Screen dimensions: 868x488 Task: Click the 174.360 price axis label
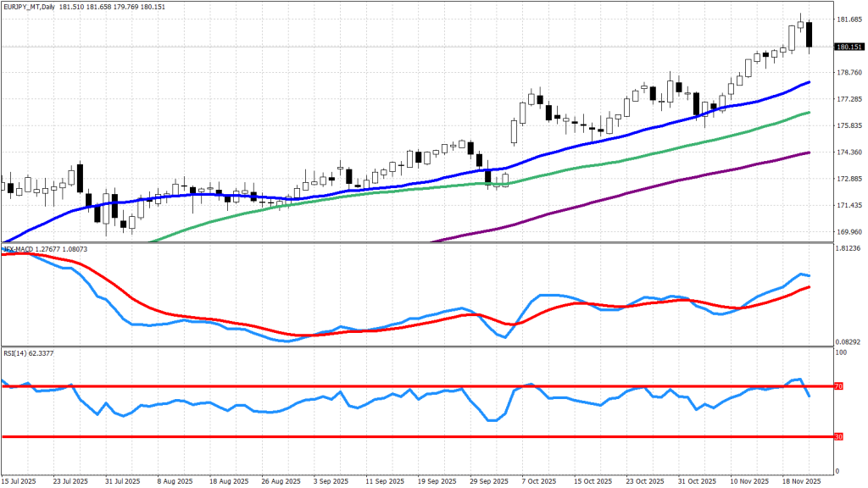coord(849,152)
